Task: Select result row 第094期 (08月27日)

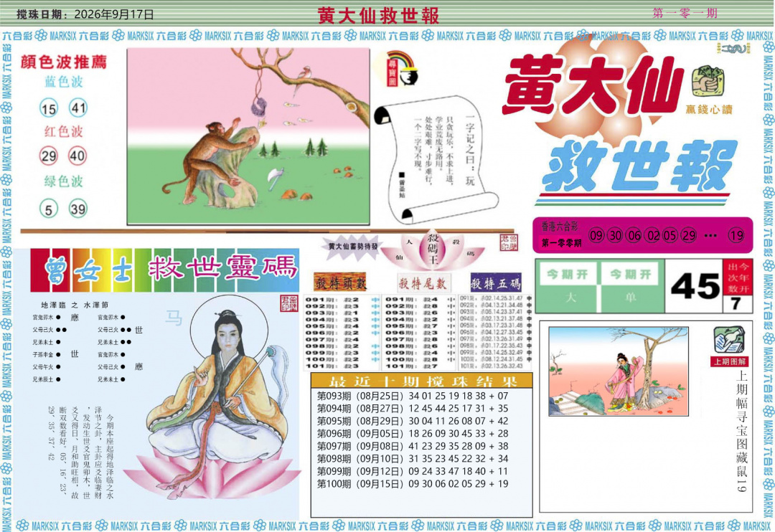Action: click(413, 409)
